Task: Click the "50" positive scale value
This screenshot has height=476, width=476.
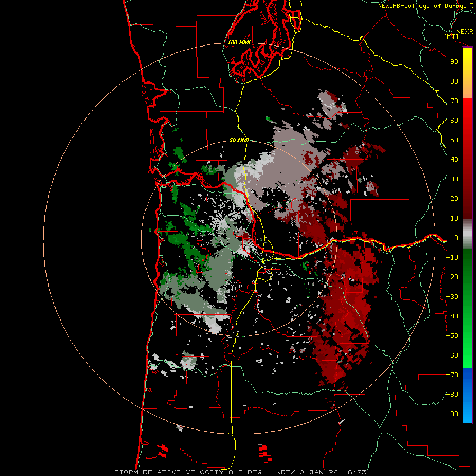Action: click(454, 140)
